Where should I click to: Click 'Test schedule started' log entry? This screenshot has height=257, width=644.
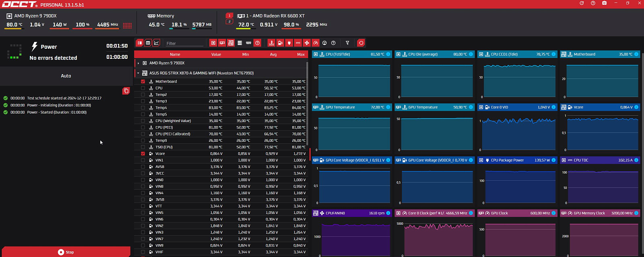coord(64,98)
